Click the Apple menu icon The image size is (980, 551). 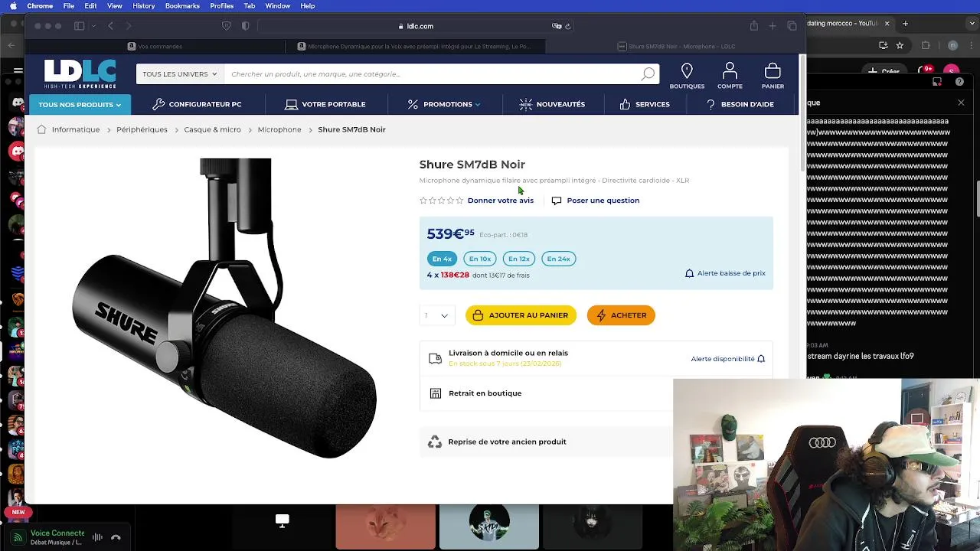tap(12, 5)
